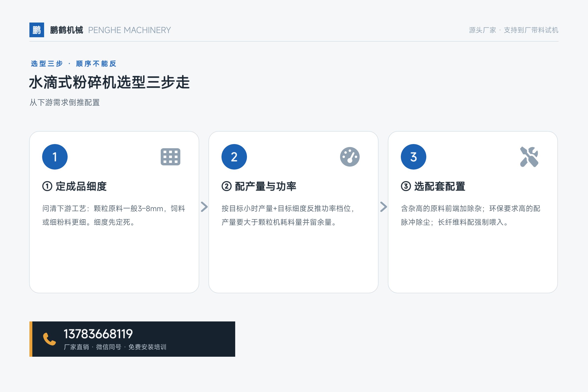Click the blue circle numbered 2
The width and height of the screenshot is (588, 392).
pyautogui.click(x=234, y=157)
